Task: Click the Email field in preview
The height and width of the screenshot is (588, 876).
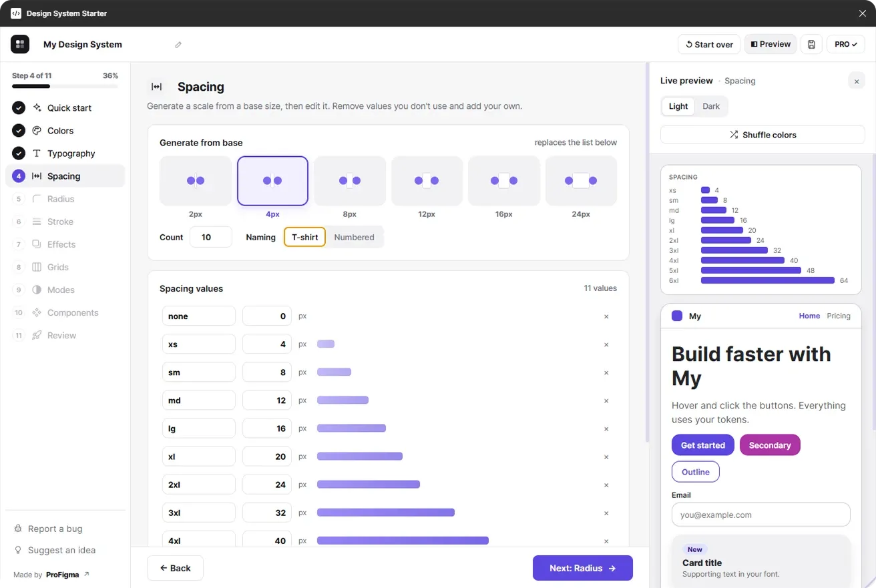Action: coord(761,515)
